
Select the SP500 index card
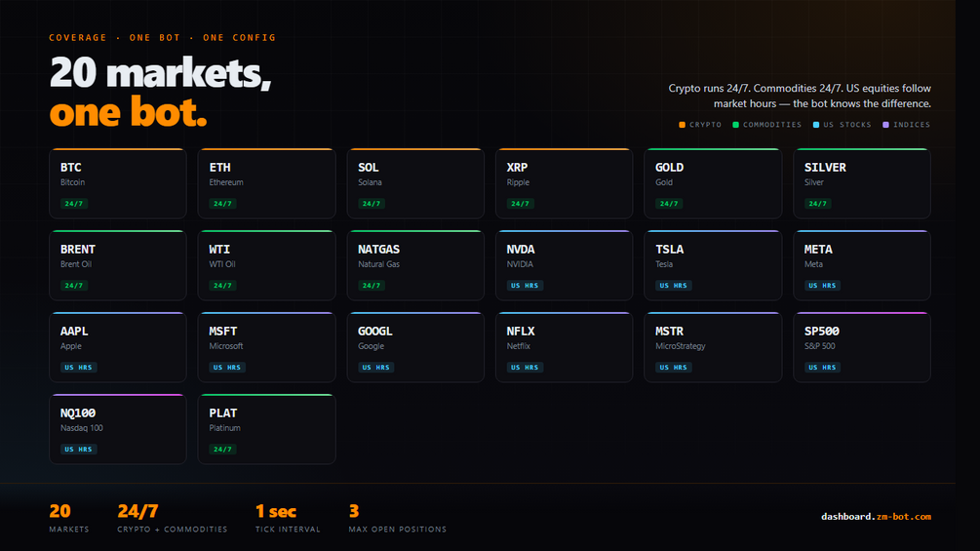[862, 347]
